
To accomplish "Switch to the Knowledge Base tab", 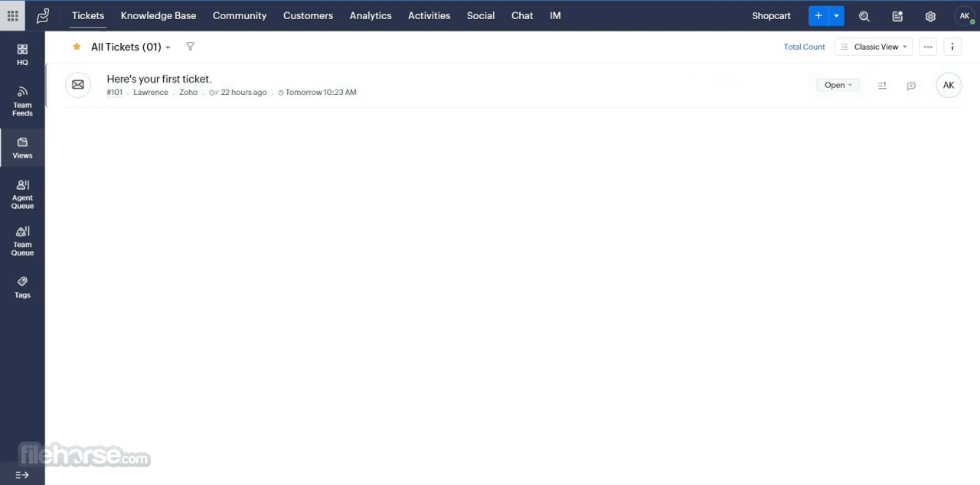I will pos(158,15).
